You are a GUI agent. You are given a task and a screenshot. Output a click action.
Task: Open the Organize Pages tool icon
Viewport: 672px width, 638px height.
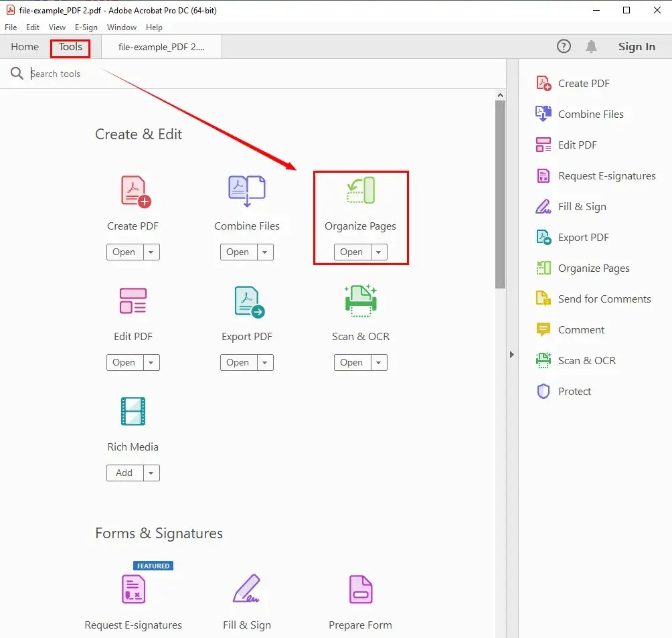[360, 190]
